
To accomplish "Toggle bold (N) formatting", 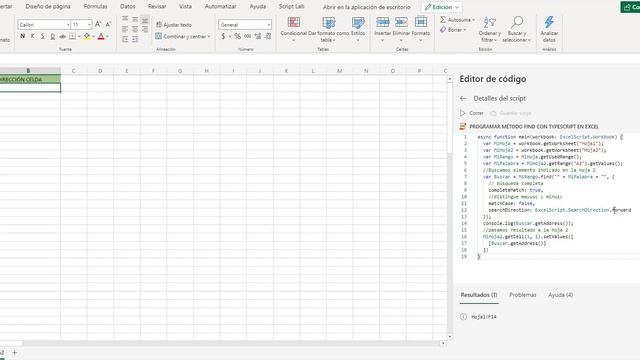I will point(22,36).
